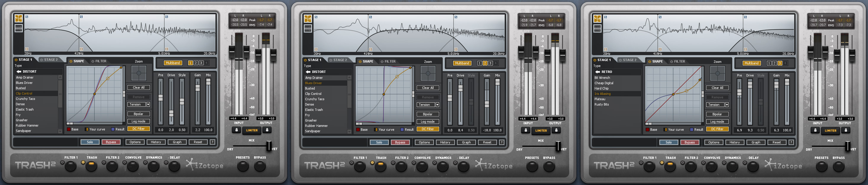This screenshot has width=868, height=185.
Task: Click Dry/Wet mix slider in right window
Action: 848,146
